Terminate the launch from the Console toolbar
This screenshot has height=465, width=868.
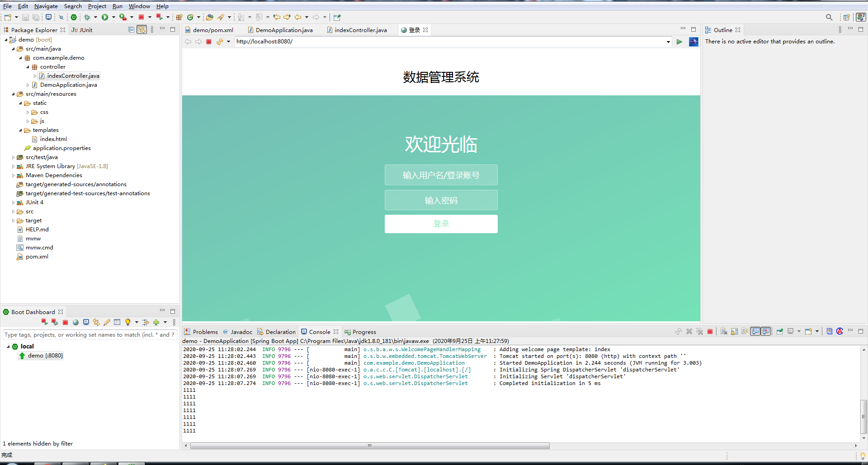[x=710, y=331]
